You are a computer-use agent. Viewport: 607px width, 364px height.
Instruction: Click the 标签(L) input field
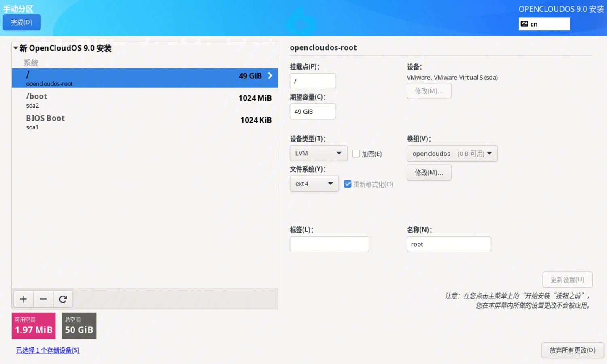tap(329, 244)
